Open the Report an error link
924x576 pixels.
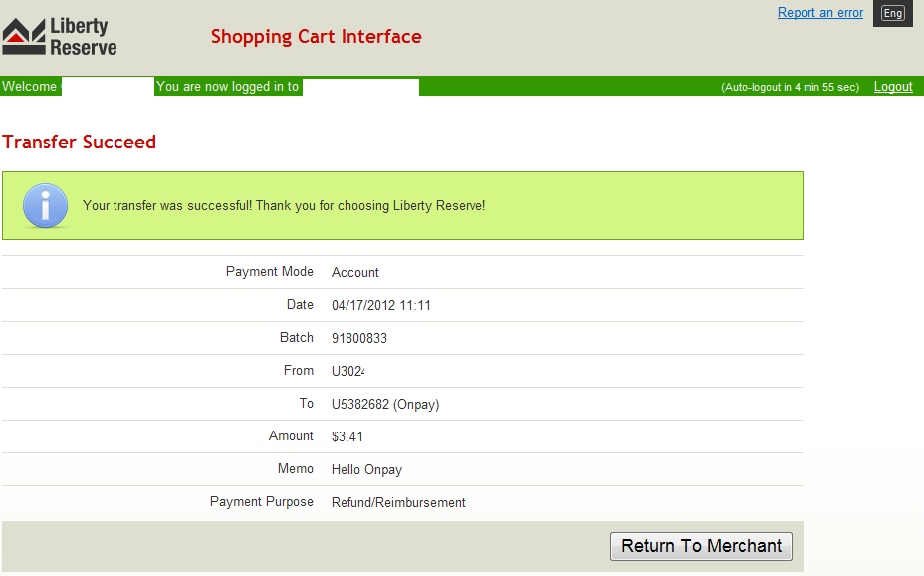pyautogui.click(x=820, y=12)
